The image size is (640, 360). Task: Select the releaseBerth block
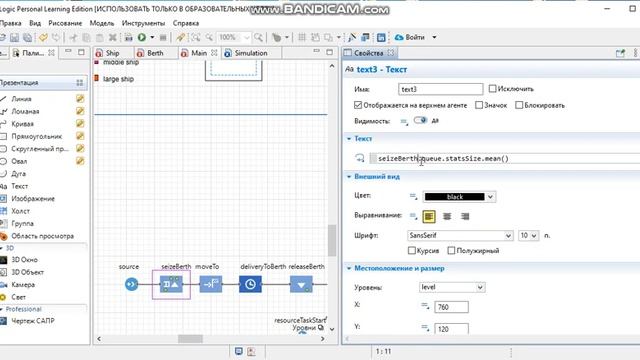pyautogui.click(x=301, y=284)
